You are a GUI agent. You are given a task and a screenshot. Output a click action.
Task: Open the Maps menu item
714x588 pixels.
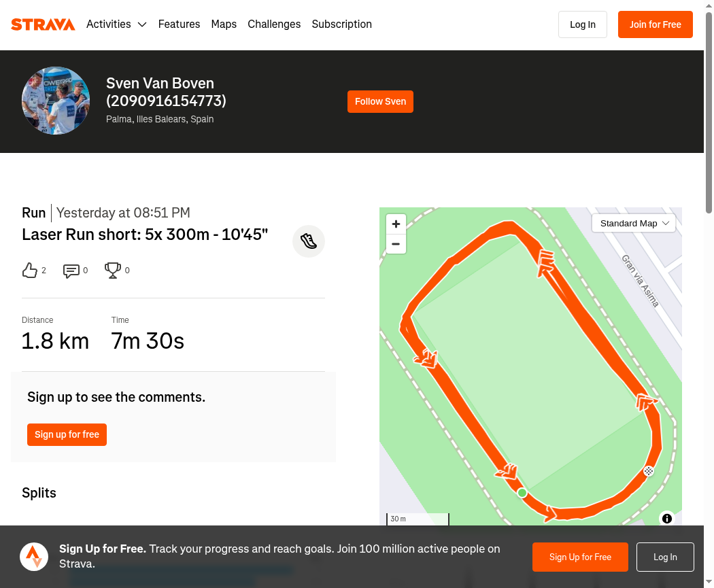(224, 24)
